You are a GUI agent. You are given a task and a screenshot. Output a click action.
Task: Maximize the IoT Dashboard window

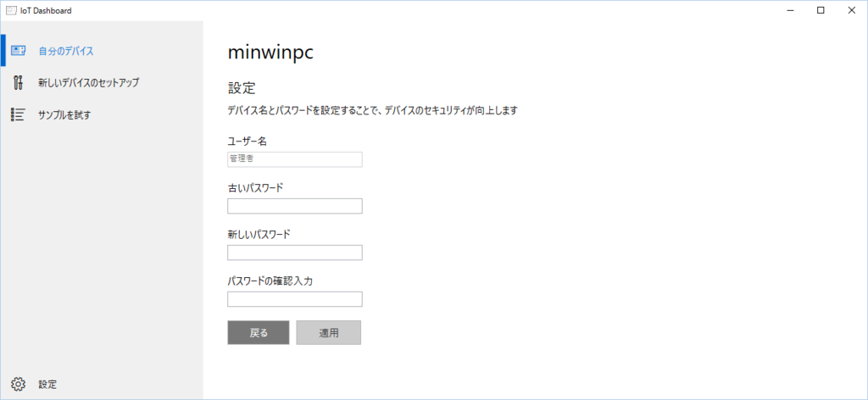click(821, 10)
